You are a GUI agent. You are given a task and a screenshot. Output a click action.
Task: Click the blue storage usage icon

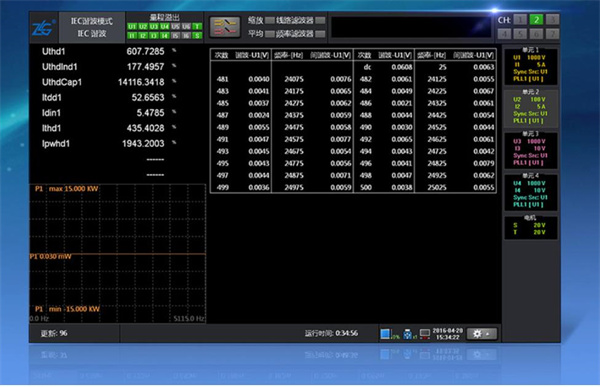[385, 334]
